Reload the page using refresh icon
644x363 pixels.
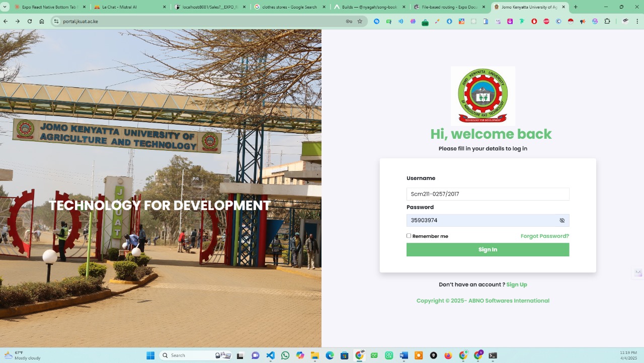tap(30, 22)
